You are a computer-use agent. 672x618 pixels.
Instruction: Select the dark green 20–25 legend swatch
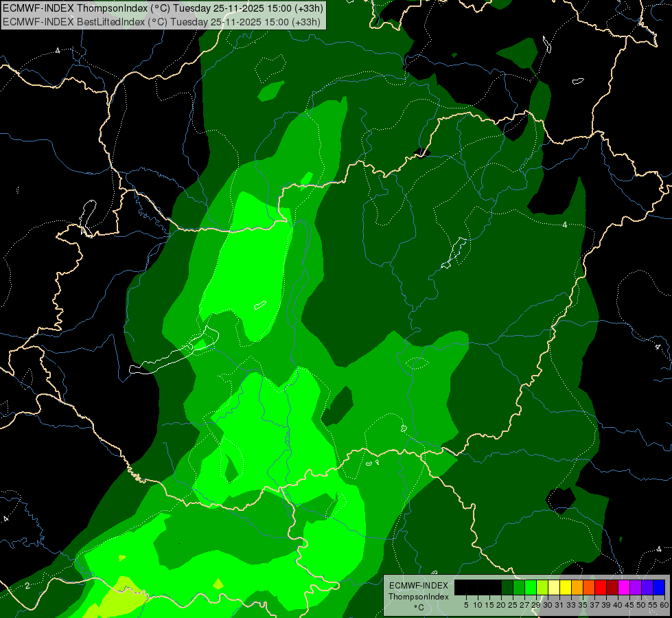pos(507,587)
